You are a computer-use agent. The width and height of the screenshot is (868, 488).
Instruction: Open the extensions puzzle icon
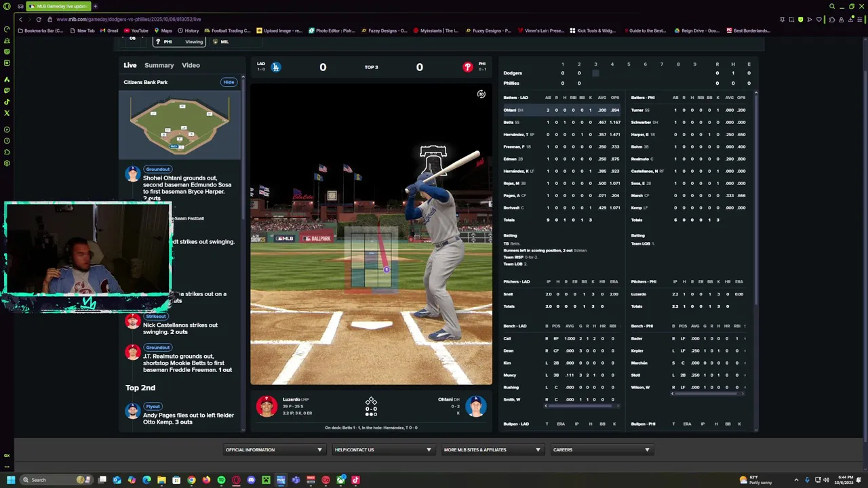click(832, 20)
